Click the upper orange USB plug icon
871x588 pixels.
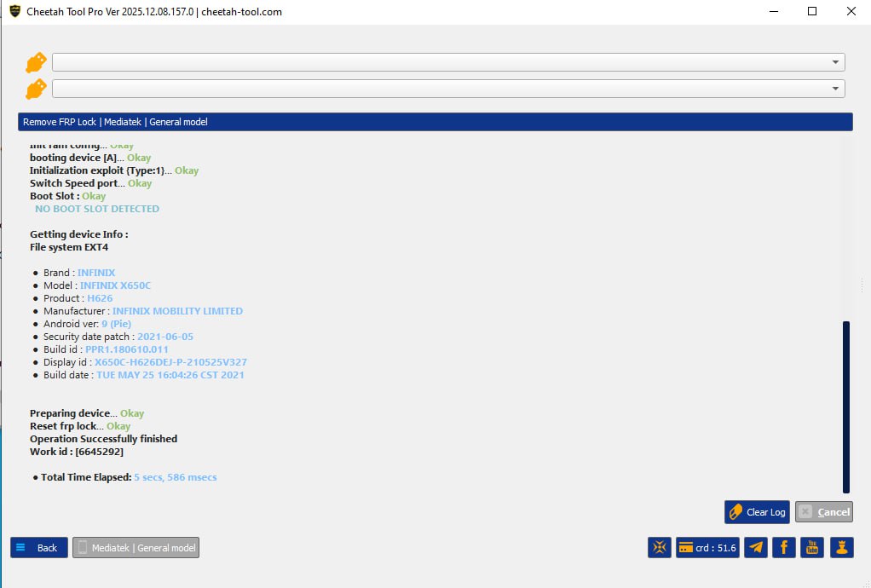pos(36,62)
